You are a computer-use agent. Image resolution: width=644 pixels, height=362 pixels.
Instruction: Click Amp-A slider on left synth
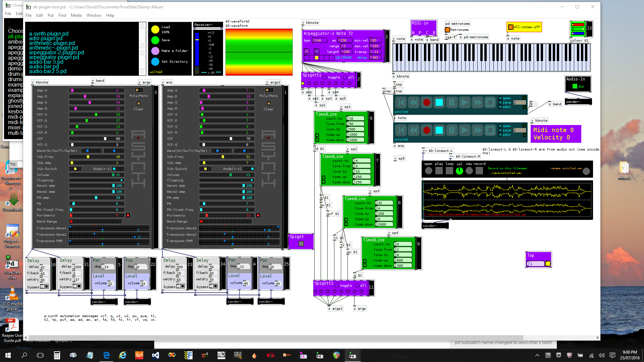(97, 90)
